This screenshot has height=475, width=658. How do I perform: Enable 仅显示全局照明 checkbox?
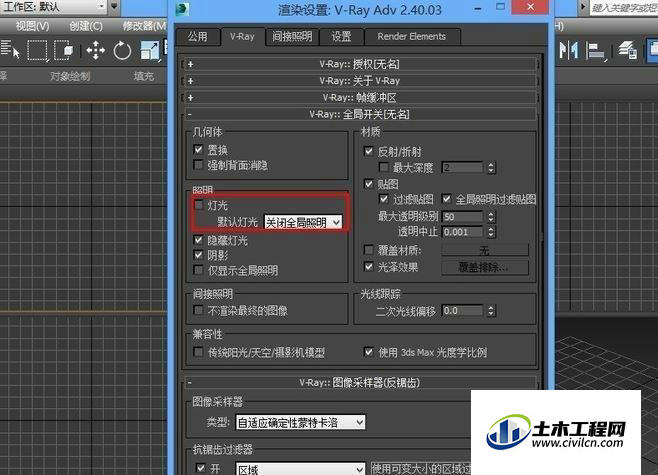pyautogui.click(x=198, y=270)
